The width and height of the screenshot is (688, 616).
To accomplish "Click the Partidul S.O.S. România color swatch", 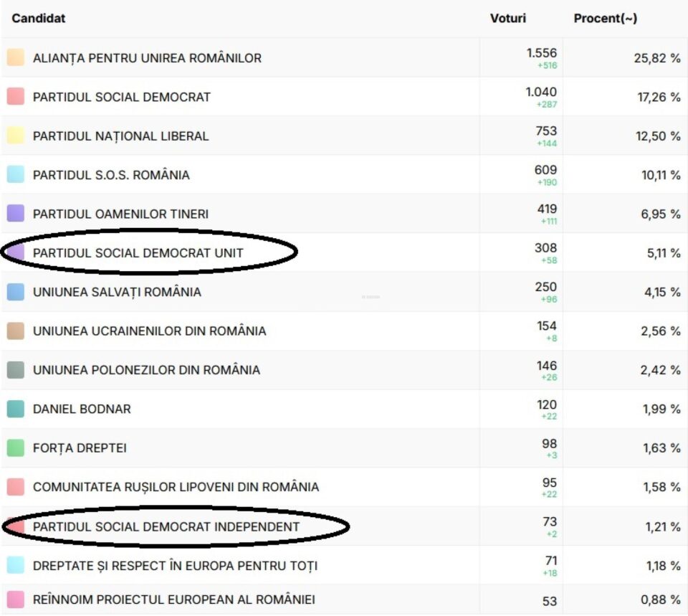I will point(15,175).
